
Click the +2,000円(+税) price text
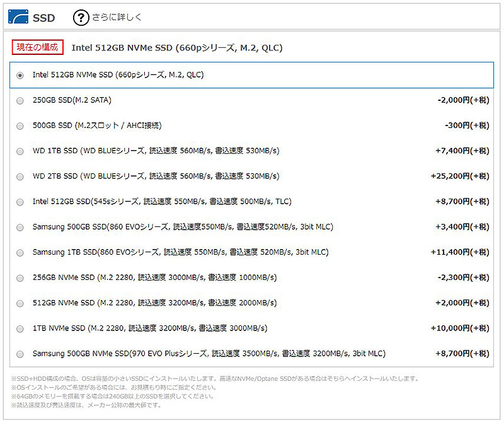tap(462, 303)
